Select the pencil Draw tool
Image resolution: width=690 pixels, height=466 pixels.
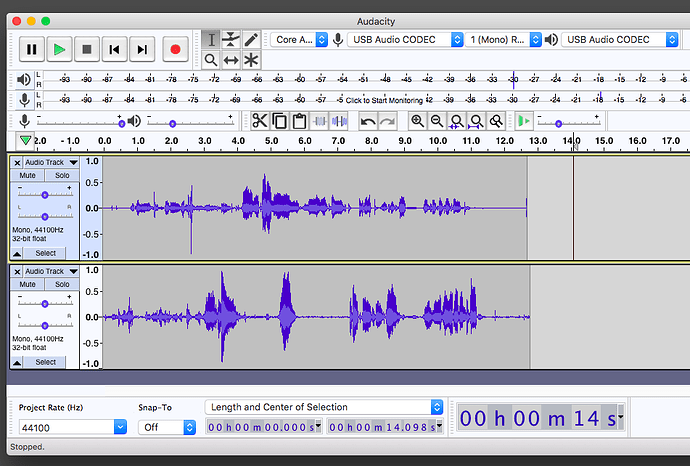[x=251, y=40]
